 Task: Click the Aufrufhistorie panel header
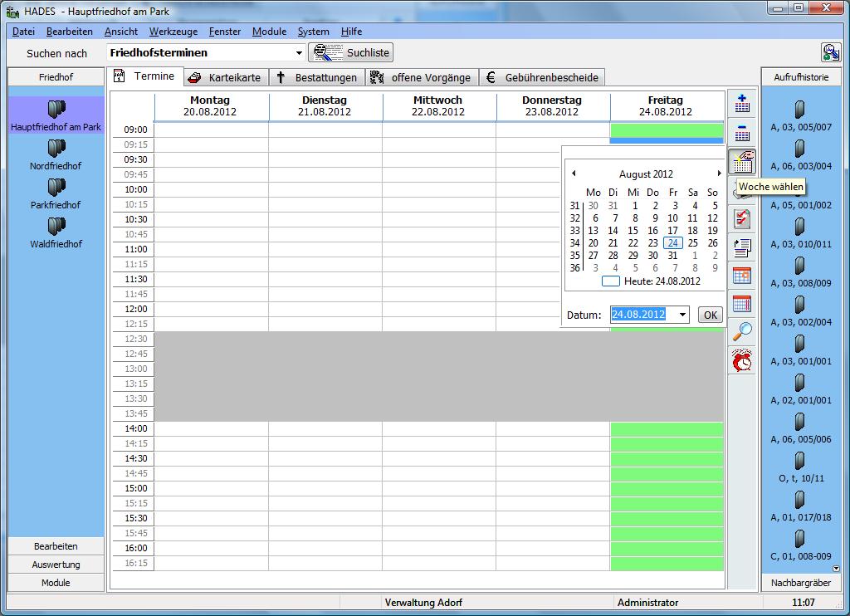click(x=801, y=77)
